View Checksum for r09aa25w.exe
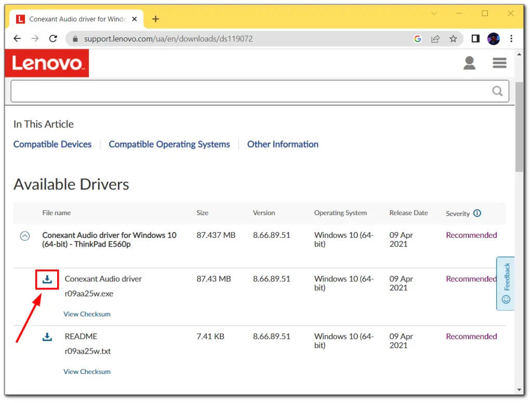 tap(87, 314)
